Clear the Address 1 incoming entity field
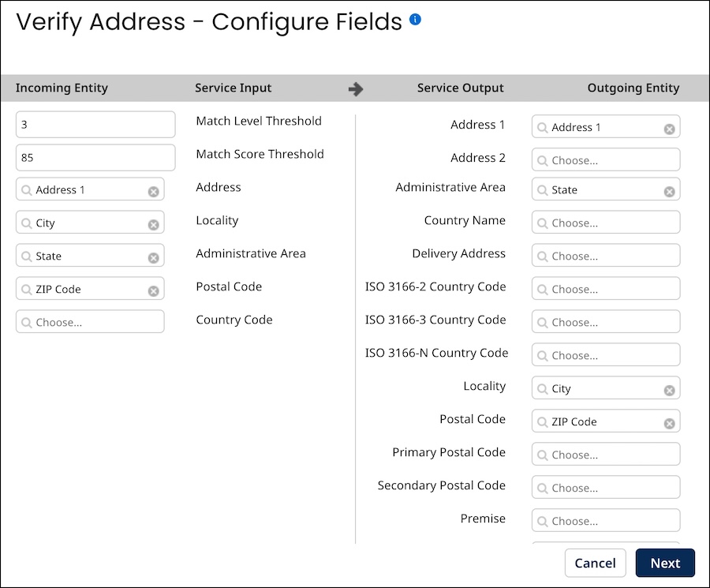This screenshot has height=588, width=710. 154,189
